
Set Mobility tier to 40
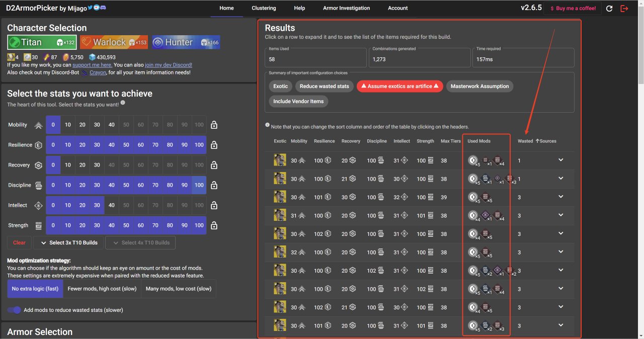(x=111, y=125)
